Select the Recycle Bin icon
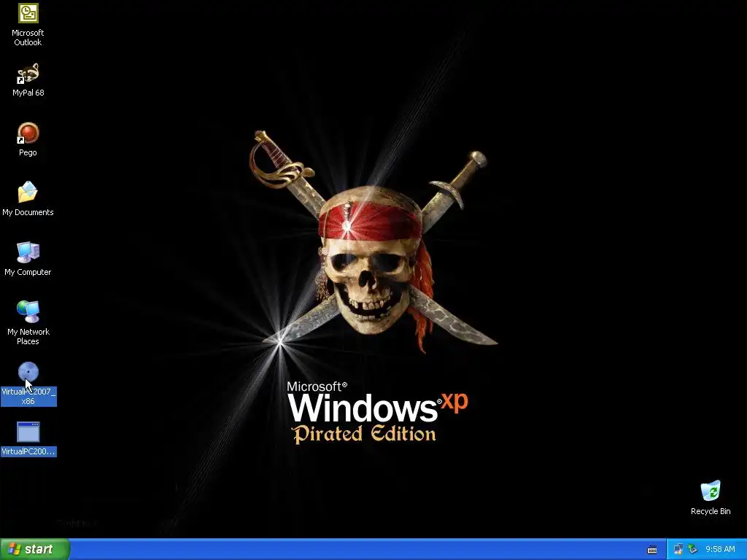The height and width of the screenshot is (560, 747). [x=711, y=491]
